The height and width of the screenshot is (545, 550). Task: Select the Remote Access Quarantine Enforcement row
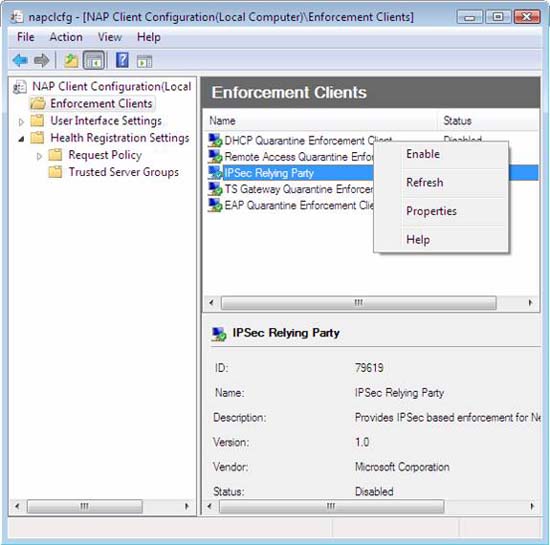[x=299, y=156]
